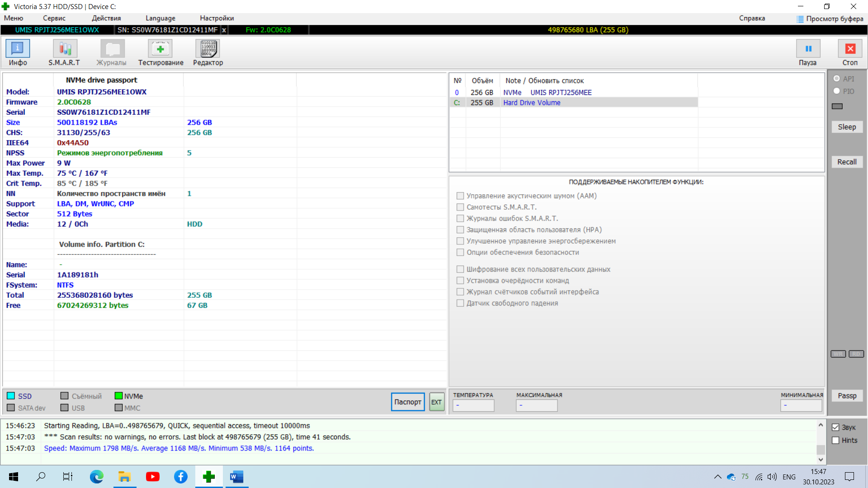Open the Действия menu
The image size is (868, 488).
click(106, 18)
